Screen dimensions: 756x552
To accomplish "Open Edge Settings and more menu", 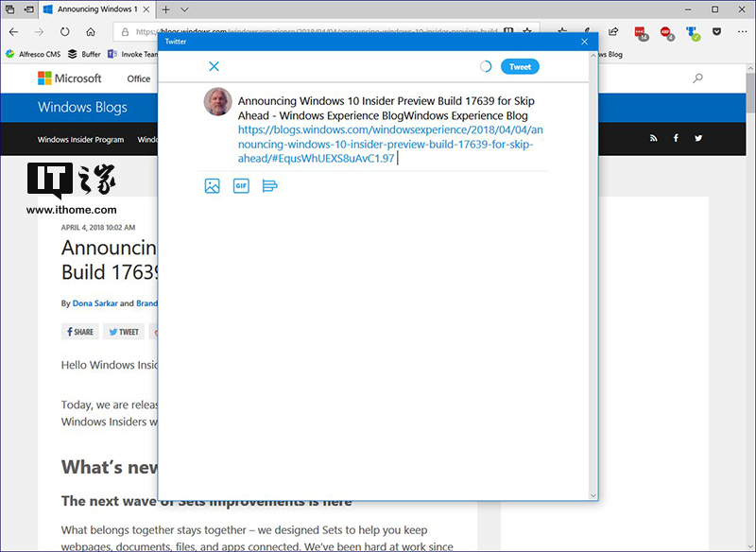I will pyautogui.click(x=742, y=32).
